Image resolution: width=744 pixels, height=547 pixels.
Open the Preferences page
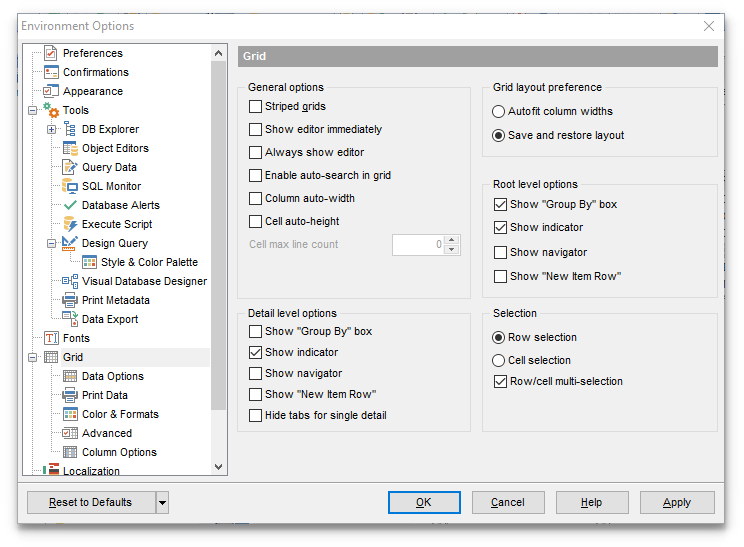93,53
